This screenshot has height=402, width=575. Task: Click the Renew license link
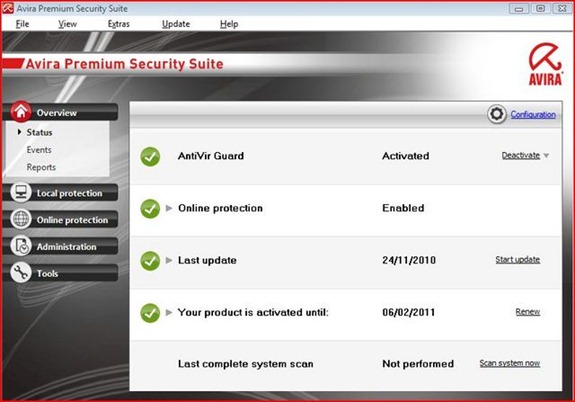[528, 312]
